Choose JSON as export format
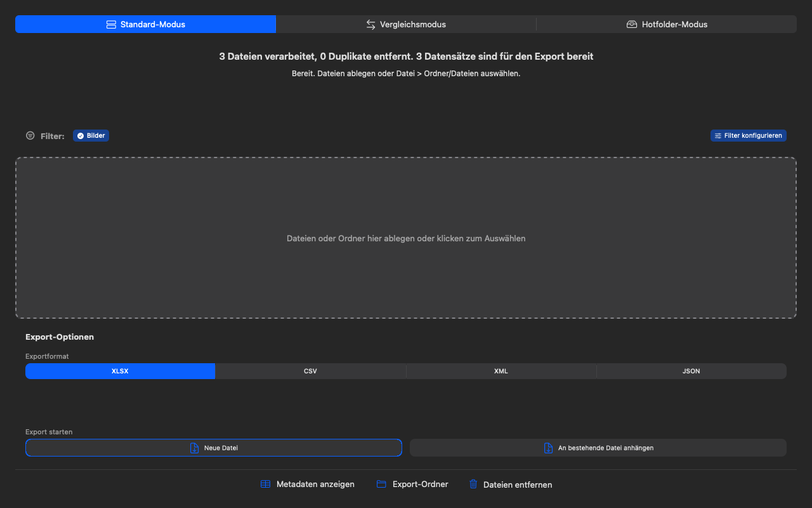 point(691,371)
